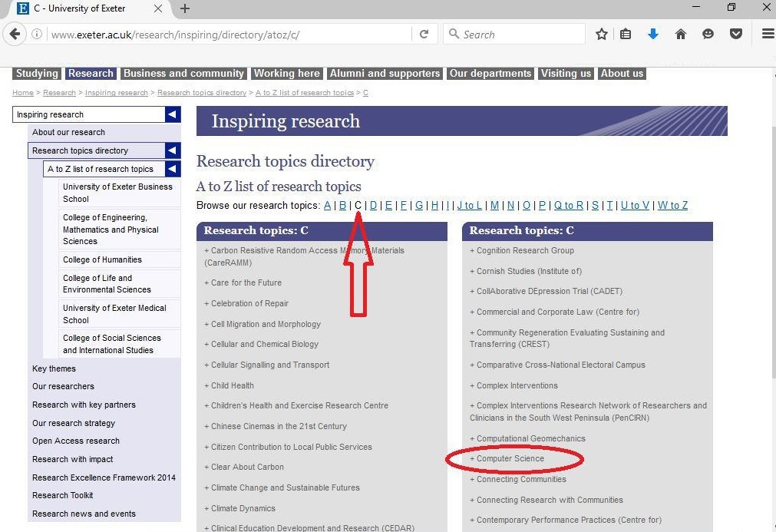Expand the Child Health topic

229,385
